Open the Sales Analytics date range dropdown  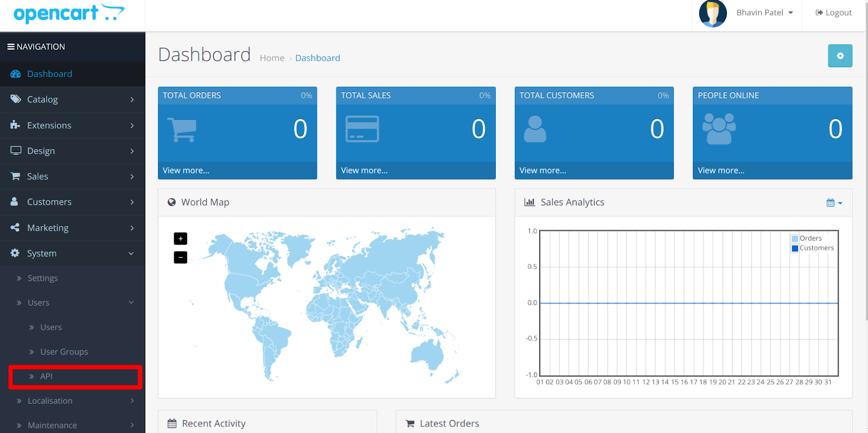pyautogui.click(x=834, y=203)
